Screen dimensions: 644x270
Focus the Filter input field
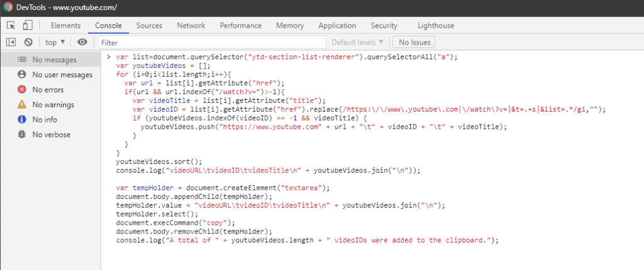[213, 42]
